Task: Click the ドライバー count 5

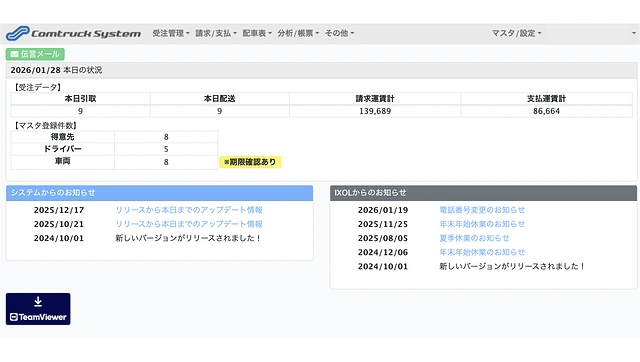Action: (x=166, y=149)
